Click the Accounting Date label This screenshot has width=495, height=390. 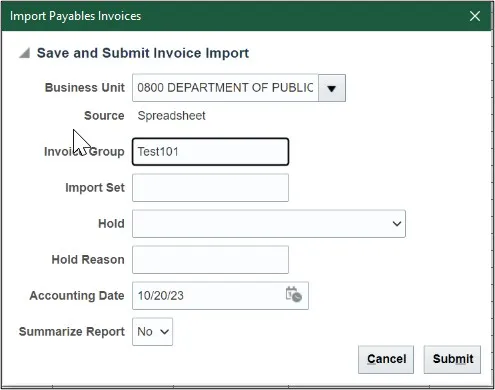click(x=77, y=295)
